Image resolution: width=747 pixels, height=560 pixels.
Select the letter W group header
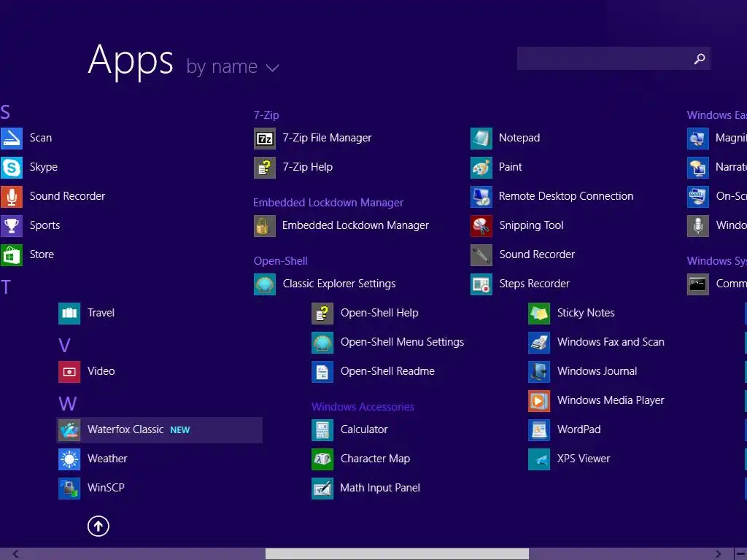[67, 404]
